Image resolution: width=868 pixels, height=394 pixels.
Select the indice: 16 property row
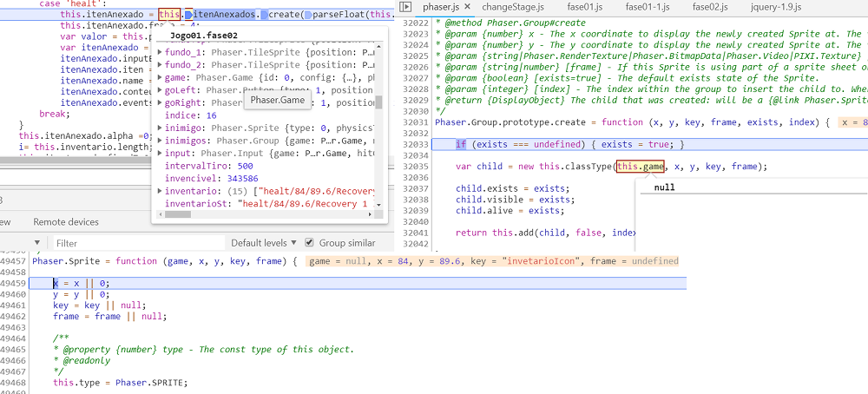190,115
